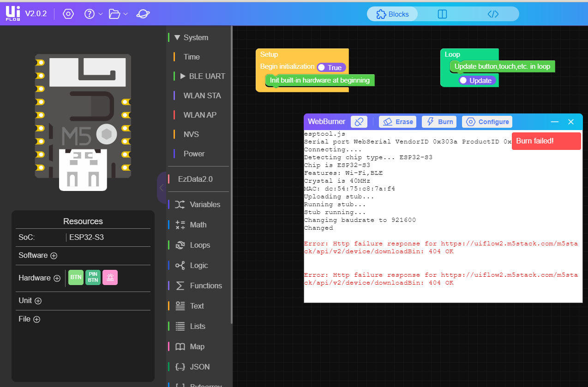Open the planet icon in top bar

coord(143,14)
